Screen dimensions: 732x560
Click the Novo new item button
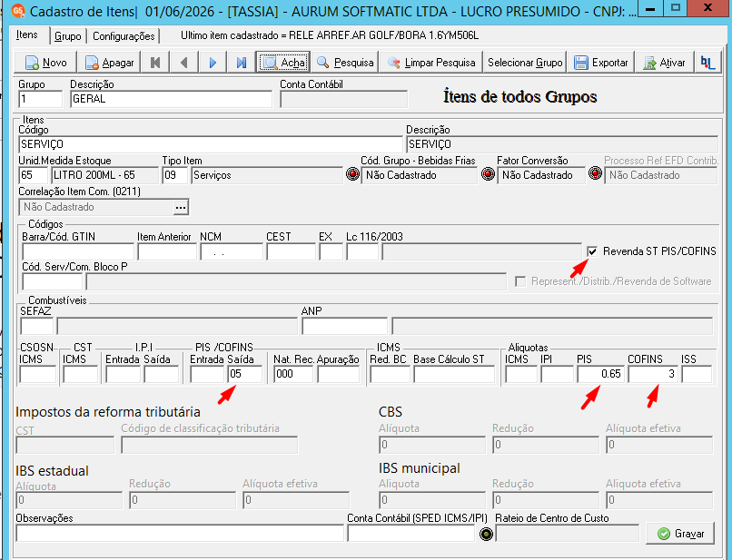[x=45, y=63]
